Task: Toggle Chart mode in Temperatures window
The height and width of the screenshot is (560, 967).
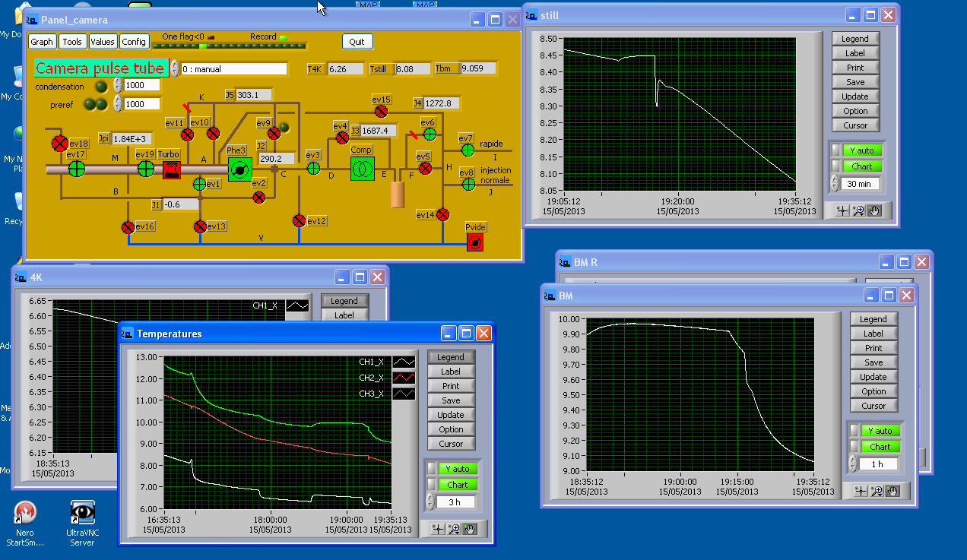Action: pyautogui.click(x=457, y=484)
